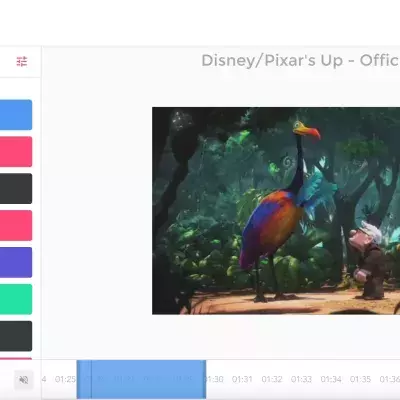Select the pink button directly below blue button

(16, 152)
